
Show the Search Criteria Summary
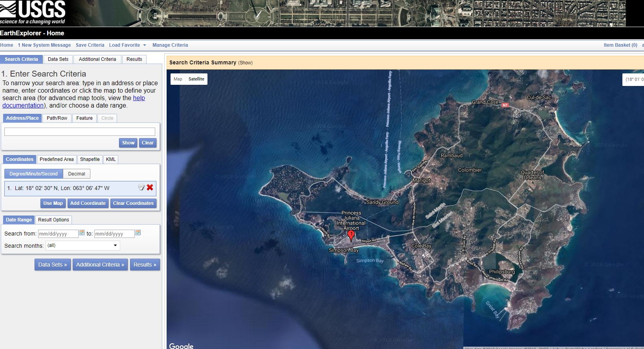coord(245,63)
